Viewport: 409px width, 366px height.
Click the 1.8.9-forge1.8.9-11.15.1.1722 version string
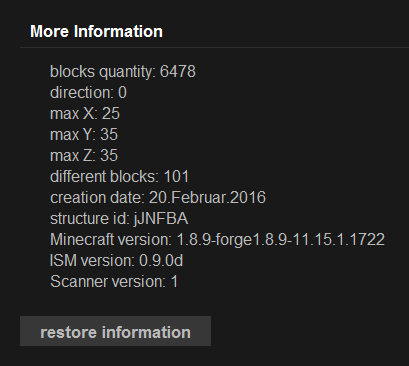click(281, 240)
